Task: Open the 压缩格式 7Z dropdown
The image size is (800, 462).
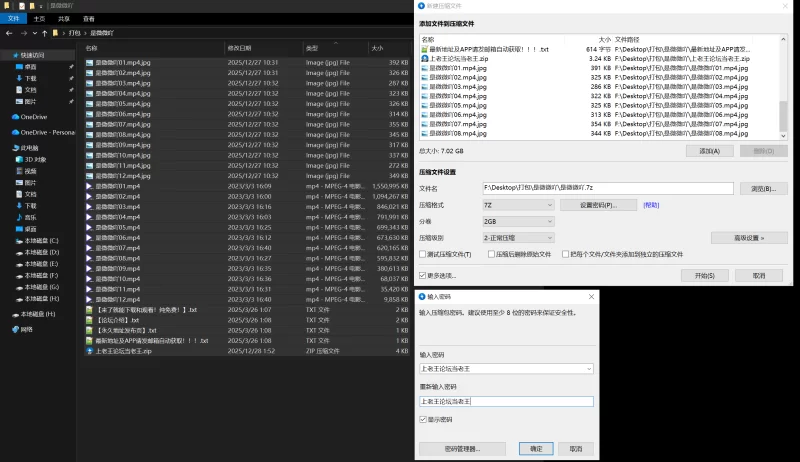Action: 518,205
